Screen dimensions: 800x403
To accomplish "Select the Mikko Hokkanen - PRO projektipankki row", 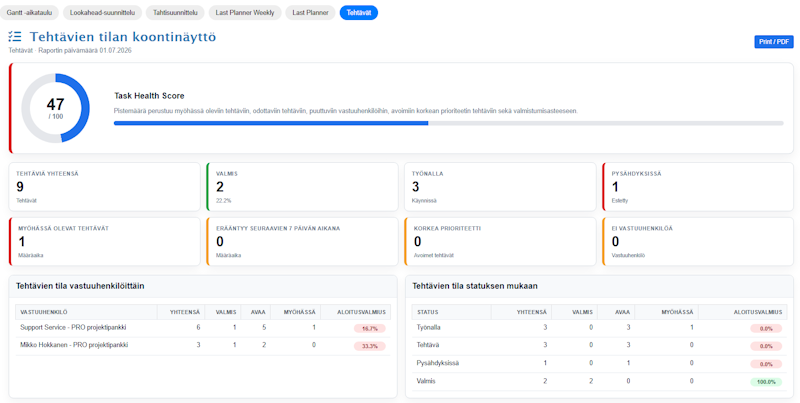I will coord(203,346).
